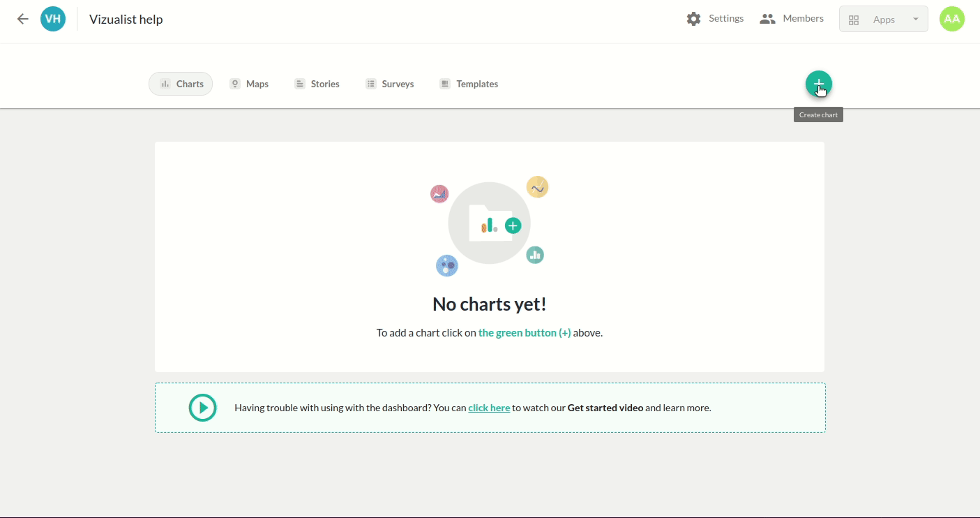Screen dimensions: 980x518
Task: Click the Settings label
Action: point(726,19)
